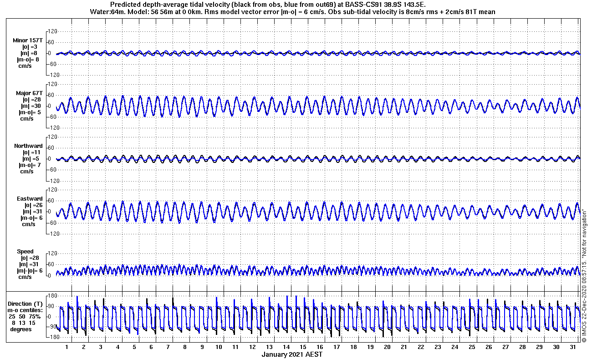592x364 pixels.
Task: Click '|m|-|o|= 6' in the Speed panel
Action: (x=29, y=271)
